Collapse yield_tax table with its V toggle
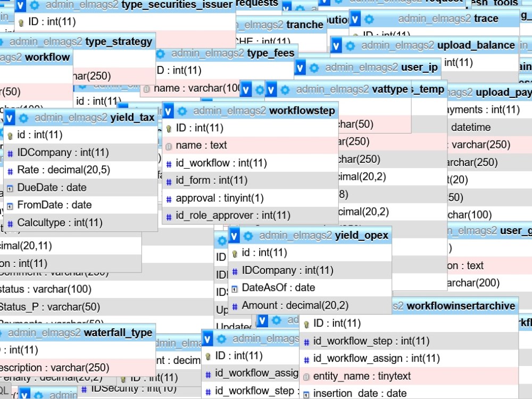The width and height of the screenshot is (532, 399). coord(10,118)
